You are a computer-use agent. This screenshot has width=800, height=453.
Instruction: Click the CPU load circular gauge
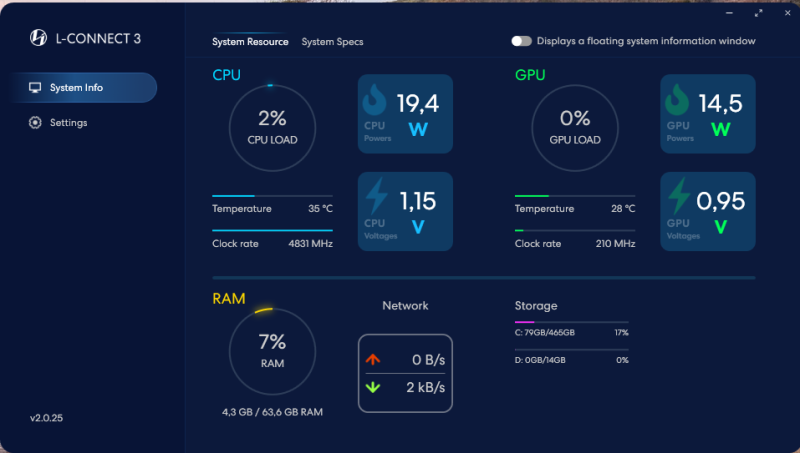[x=272, y=127]
